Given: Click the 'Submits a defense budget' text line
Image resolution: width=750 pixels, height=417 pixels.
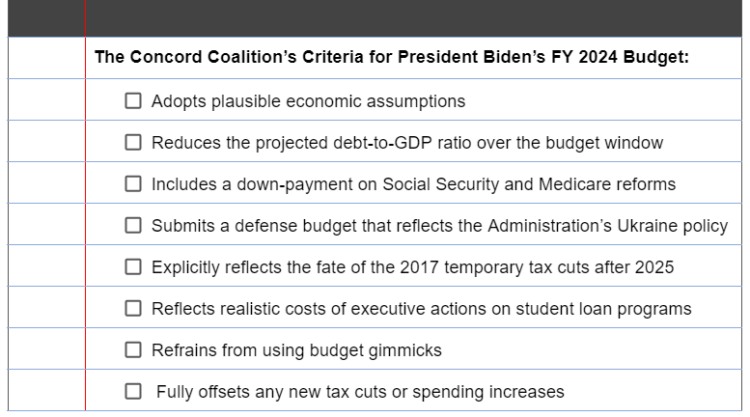Looking at the screenshot, I should (x=440, y=226).
